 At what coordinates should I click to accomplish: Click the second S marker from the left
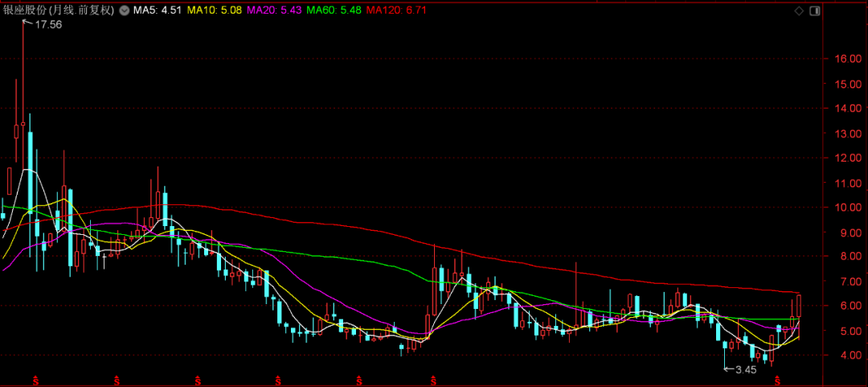pyautogui.click(x=117, y=381)
